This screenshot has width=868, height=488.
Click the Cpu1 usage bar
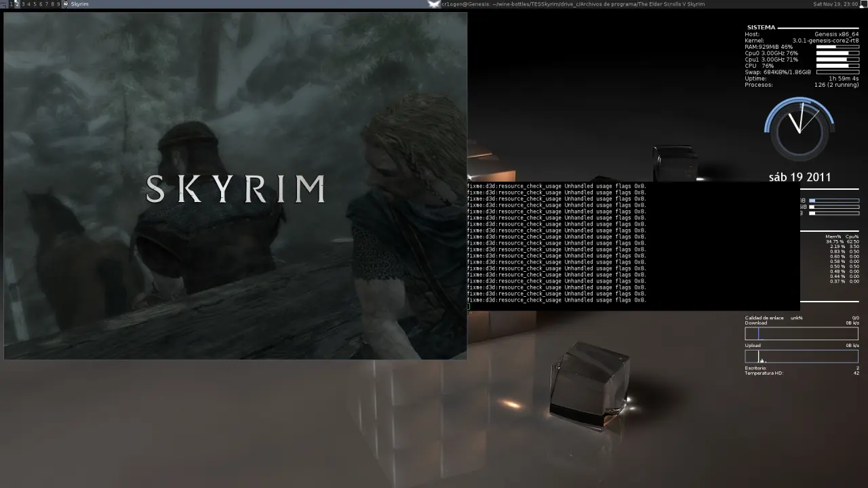click(837, 60)
